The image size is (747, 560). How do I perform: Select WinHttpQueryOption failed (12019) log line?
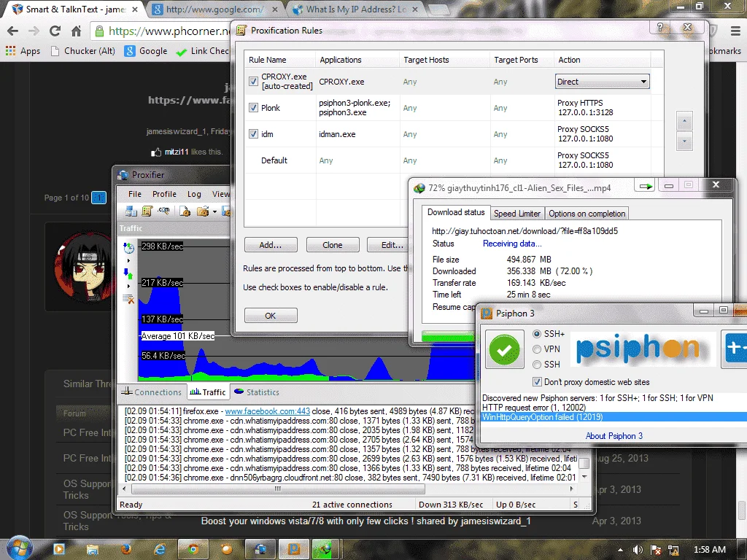[614, 417]
